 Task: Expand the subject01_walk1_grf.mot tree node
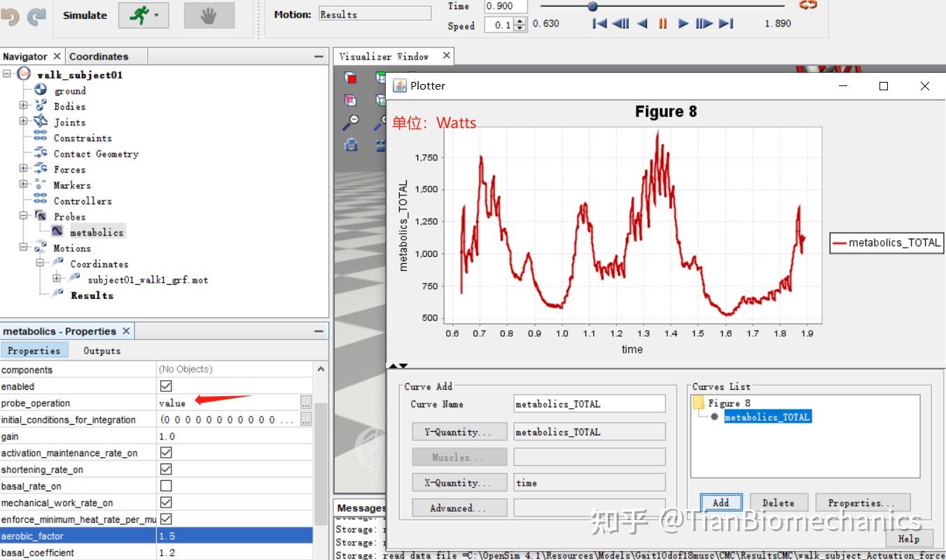[x=57, y=279]
